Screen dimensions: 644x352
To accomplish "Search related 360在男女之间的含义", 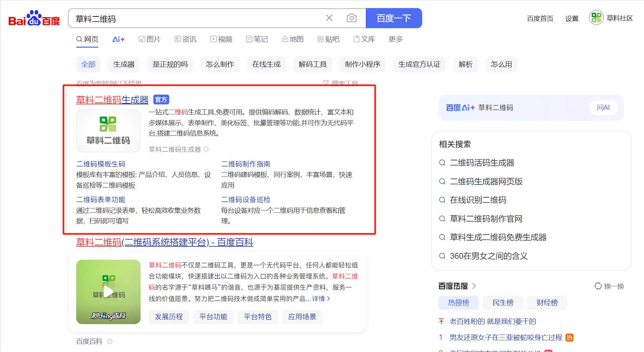I will click(x=489, y=256).
